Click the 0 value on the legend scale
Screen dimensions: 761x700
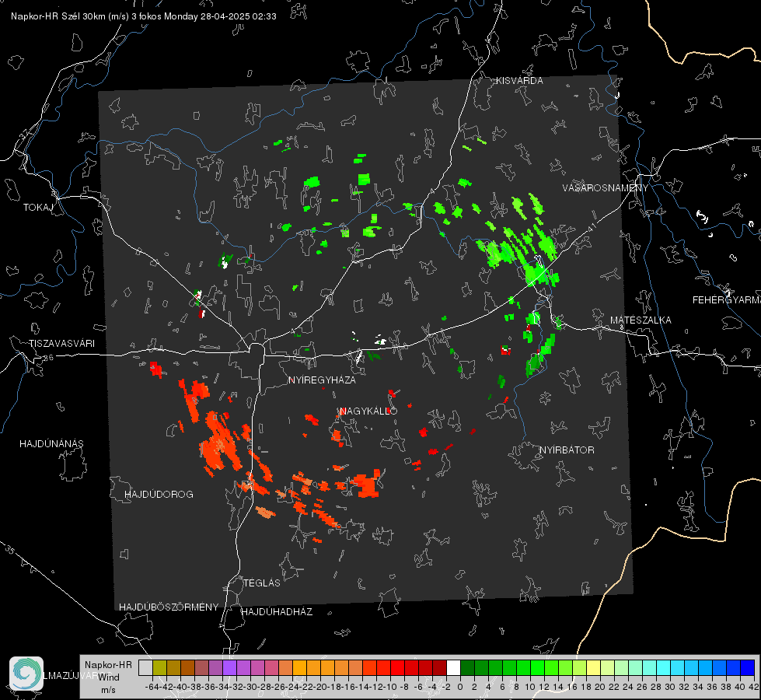point(460,687)
